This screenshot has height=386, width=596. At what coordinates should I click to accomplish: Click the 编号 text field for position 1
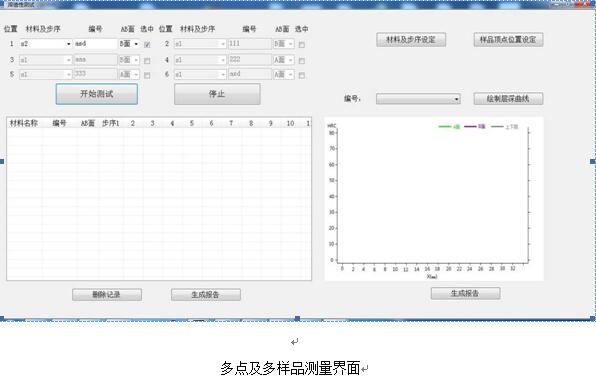(95, 44)
